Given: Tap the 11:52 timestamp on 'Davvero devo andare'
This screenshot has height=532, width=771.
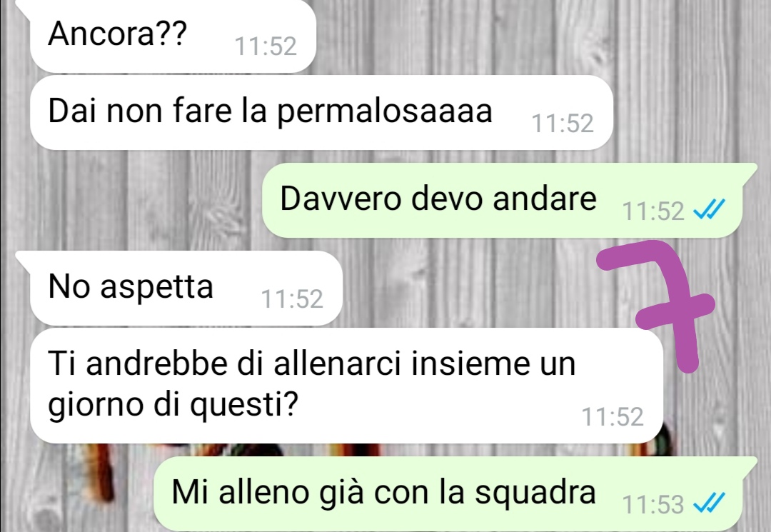Looking at the screenshot, I should 653,211.
